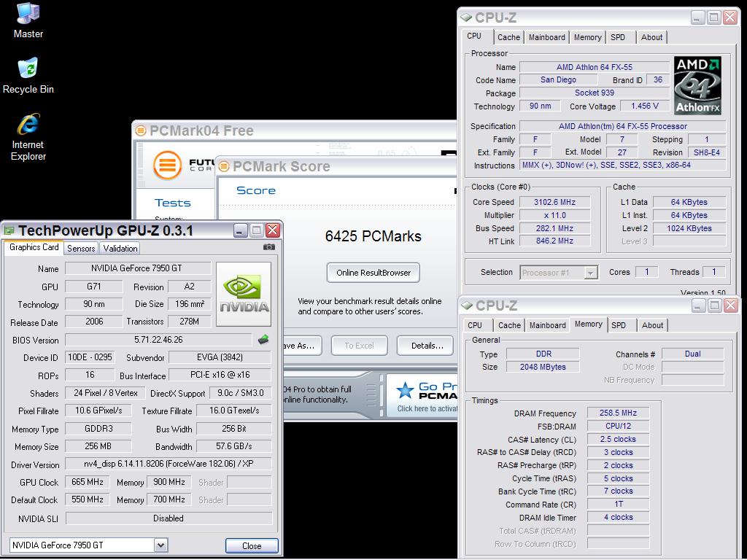
Task: Open the Memory tab in top CPU-Z
Action: (587, 37)
